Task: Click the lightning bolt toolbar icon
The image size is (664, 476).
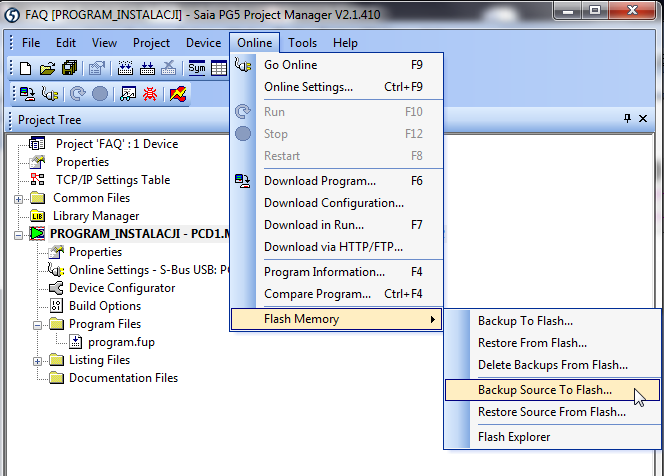Action: point(178,94)
